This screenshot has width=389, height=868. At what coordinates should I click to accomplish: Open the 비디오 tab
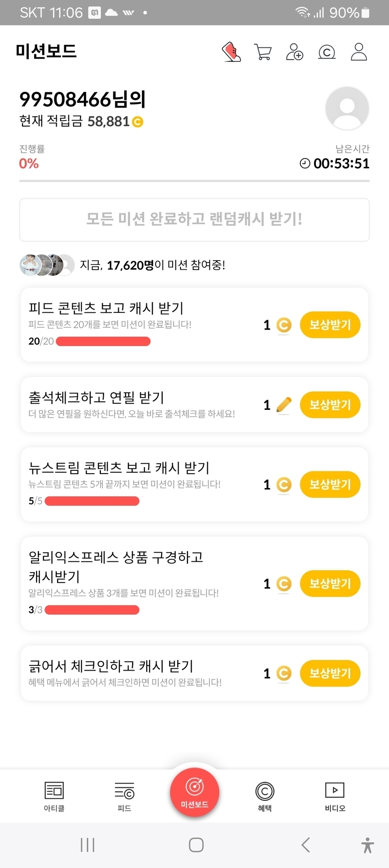[335, 796]
